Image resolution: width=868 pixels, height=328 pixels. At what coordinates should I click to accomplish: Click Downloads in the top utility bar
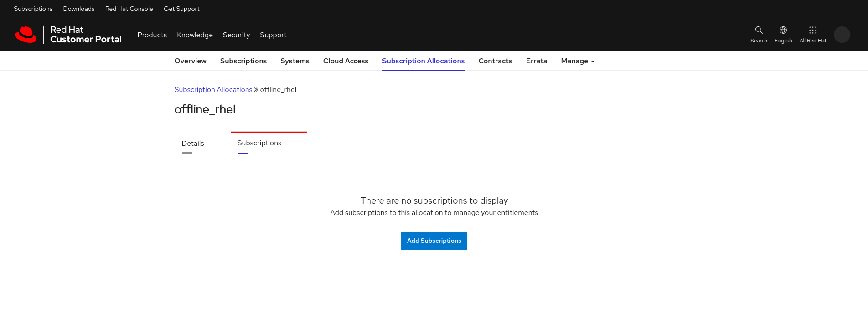click(79, 9)
